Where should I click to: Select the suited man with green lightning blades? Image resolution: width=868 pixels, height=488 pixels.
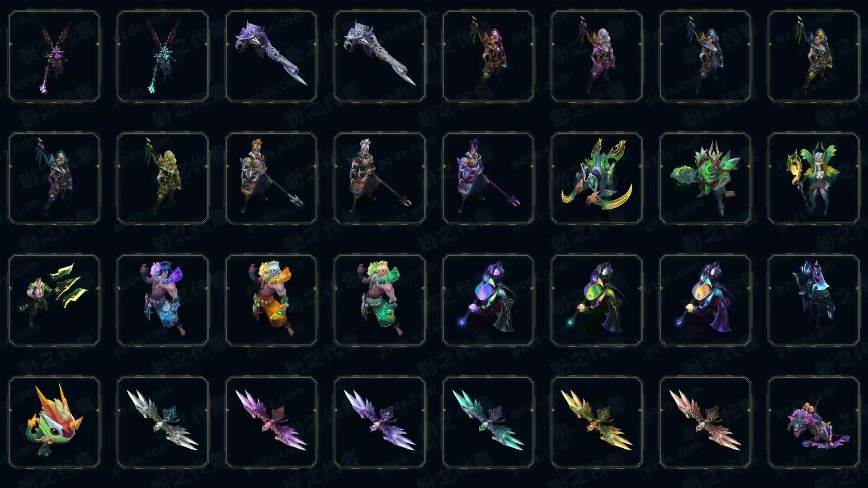pos(54,300)
